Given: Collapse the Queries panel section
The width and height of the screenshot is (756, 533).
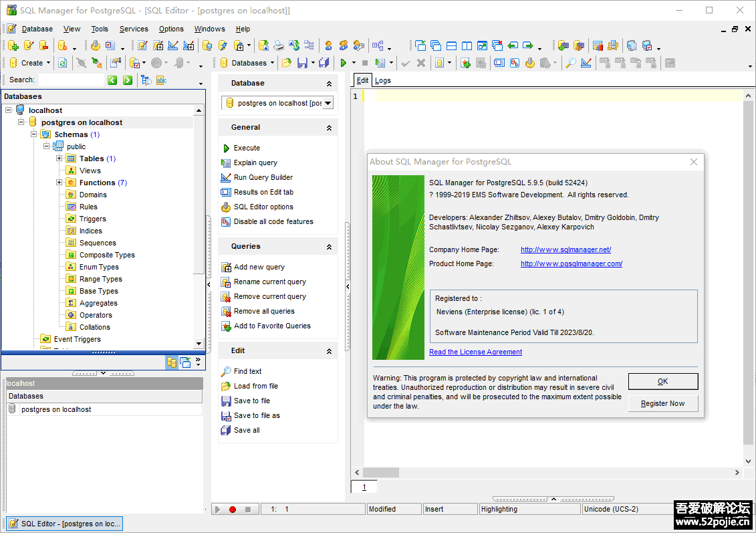Looking at the screenshot, I should [329, 247].
